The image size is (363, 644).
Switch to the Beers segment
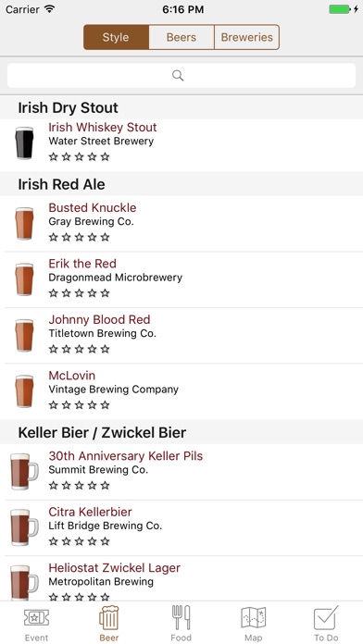point(181,37)
